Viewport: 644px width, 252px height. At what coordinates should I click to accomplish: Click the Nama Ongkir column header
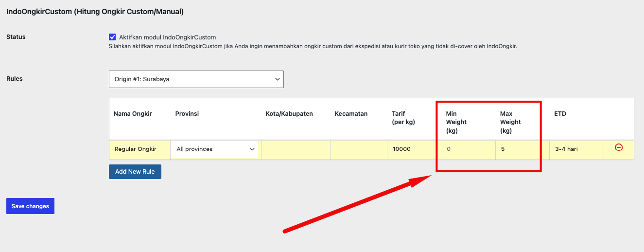133,114
